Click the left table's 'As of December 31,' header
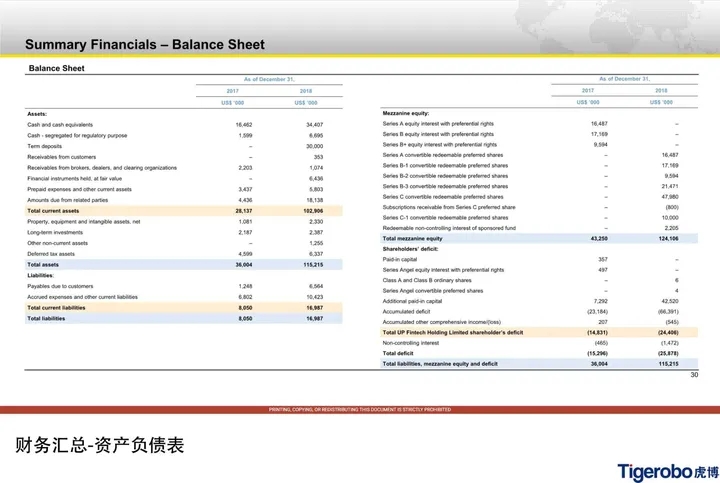Screen dimensions: 720x483 [269, 79]
